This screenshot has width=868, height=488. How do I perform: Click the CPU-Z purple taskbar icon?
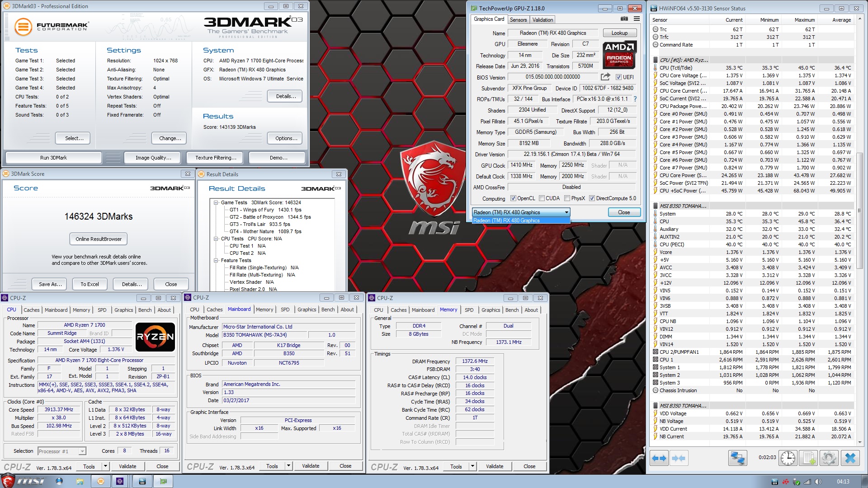coord(120,482)
